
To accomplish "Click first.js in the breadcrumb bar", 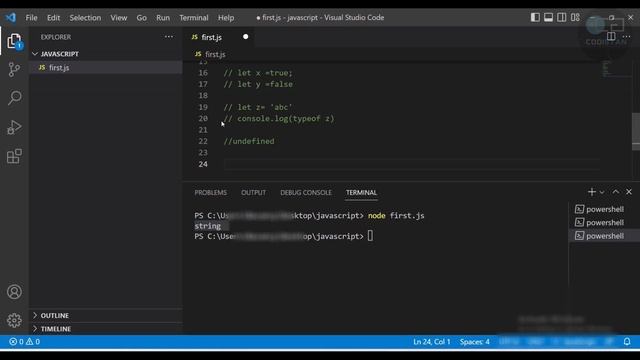I will (x=215, y=54).
